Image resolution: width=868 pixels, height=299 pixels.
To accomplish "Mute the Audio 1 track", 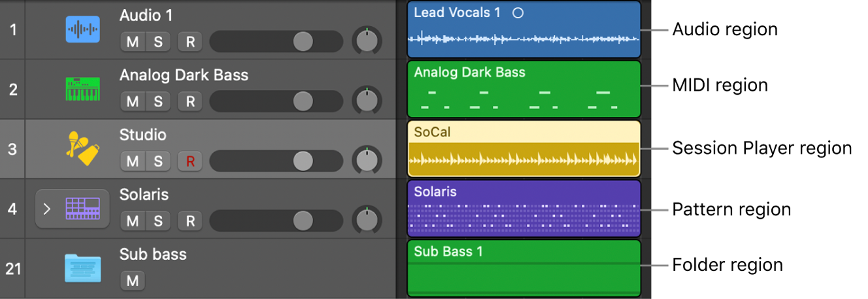I will click(133, 42).
